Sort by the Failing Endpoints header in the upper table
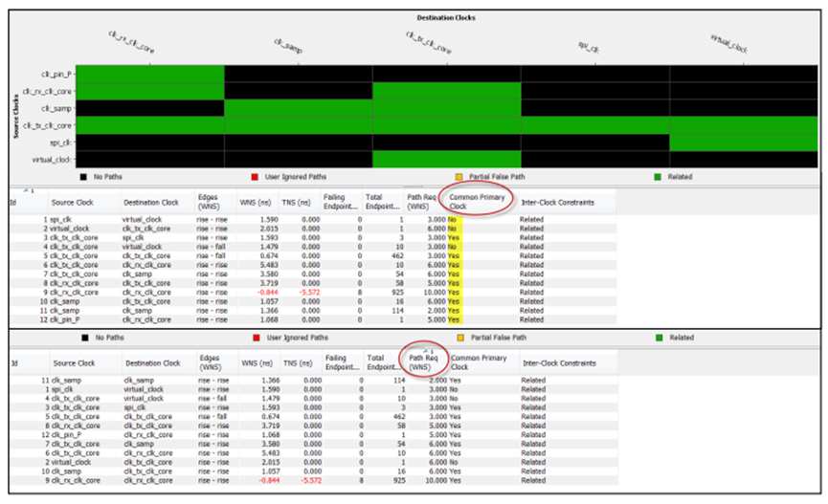The image size is (828, 504). (341, 202)
